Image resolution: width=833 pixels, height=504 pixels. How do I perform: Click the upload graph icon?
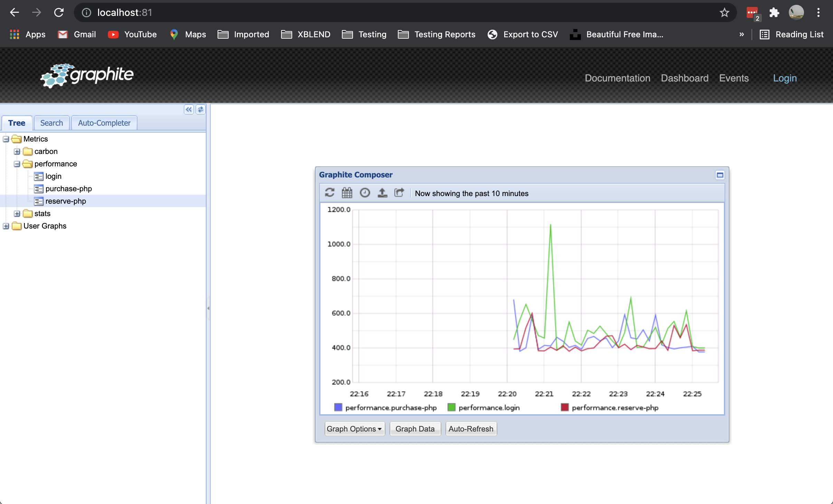(382, 193)
